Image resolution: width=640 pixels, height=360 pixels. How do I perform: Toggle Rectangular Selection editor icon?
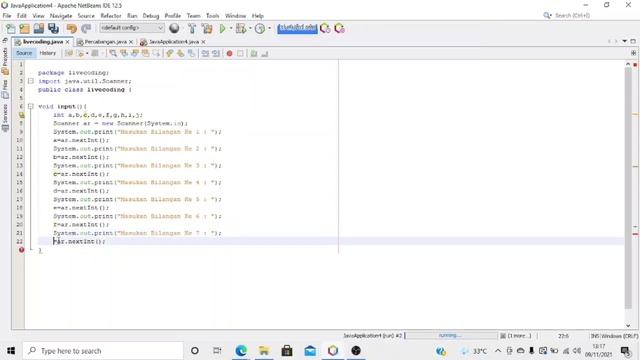156,53
